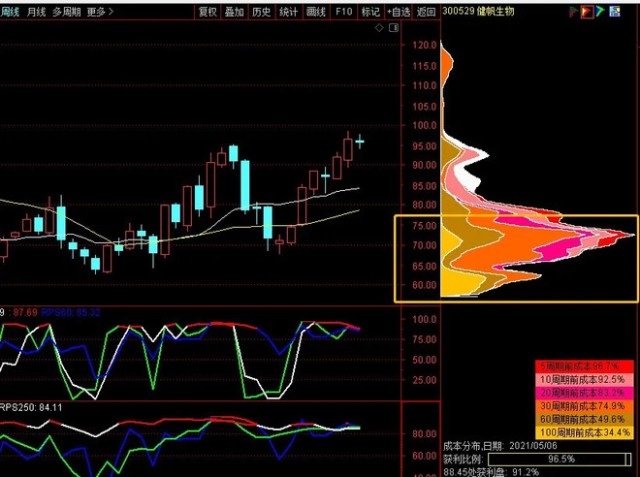Click the RPS250: 84.11 indicator label
The image size is (640, 477).
coord(31,408)
